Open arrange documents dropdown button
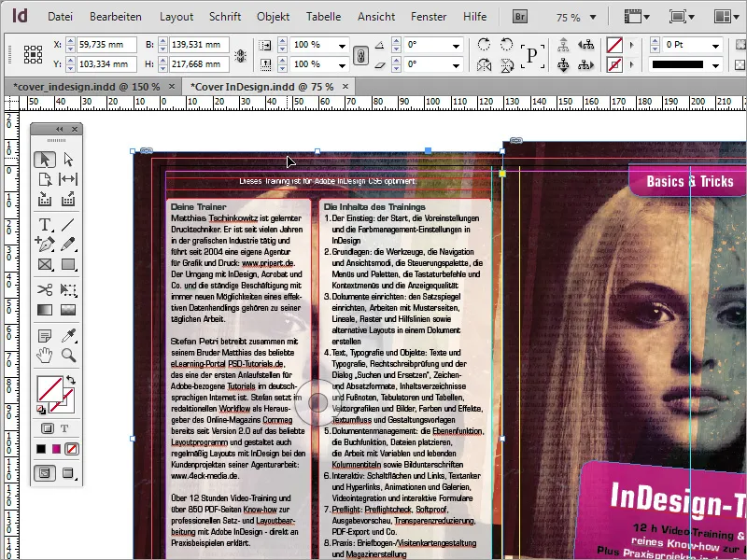 tap(726, 17)
